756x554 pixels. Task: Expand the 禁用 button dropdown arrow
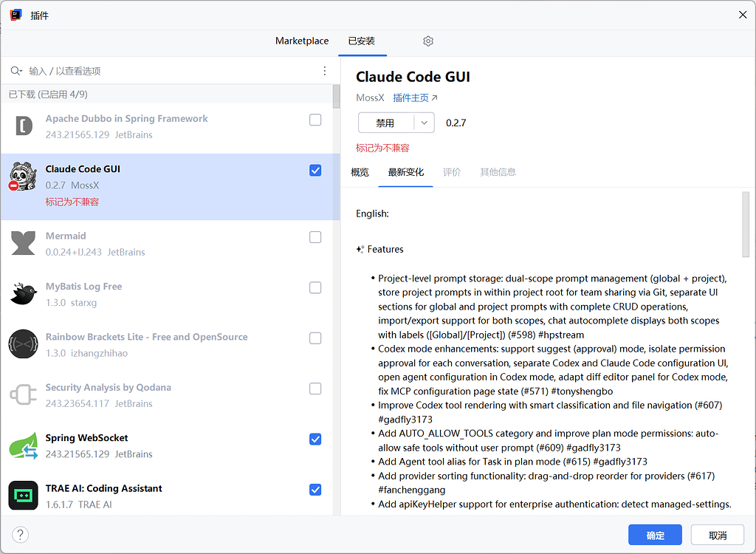(425, 123)
